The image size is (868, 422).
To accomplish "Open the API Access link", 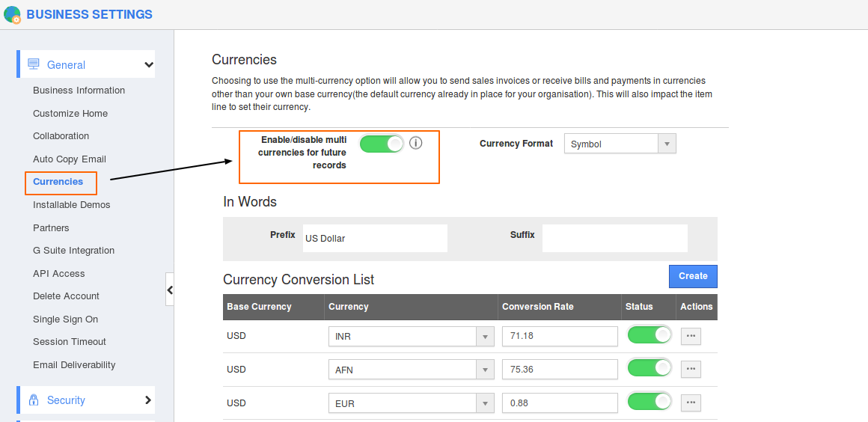I will [x=59, y=274].
